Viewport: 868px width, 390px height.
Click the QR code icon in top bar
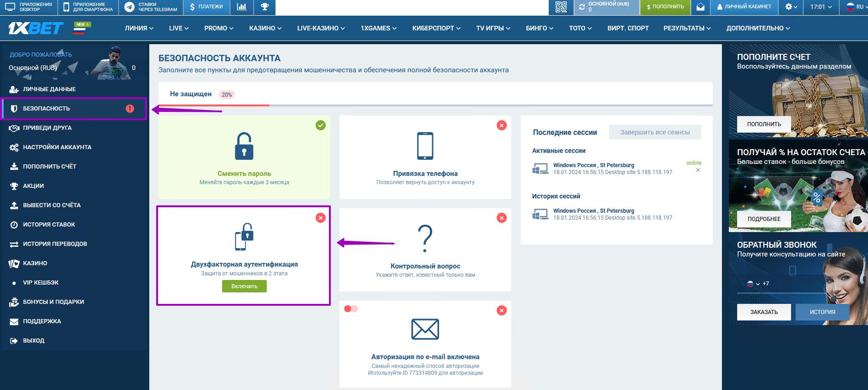click(561, 7)
